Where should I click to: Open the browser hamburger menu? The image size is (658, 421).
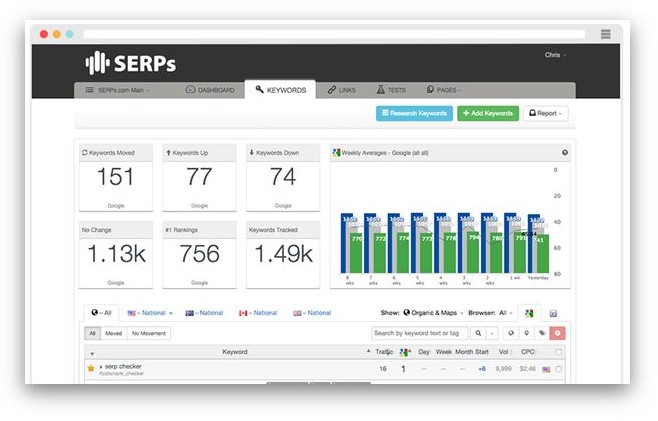point(606,33)
